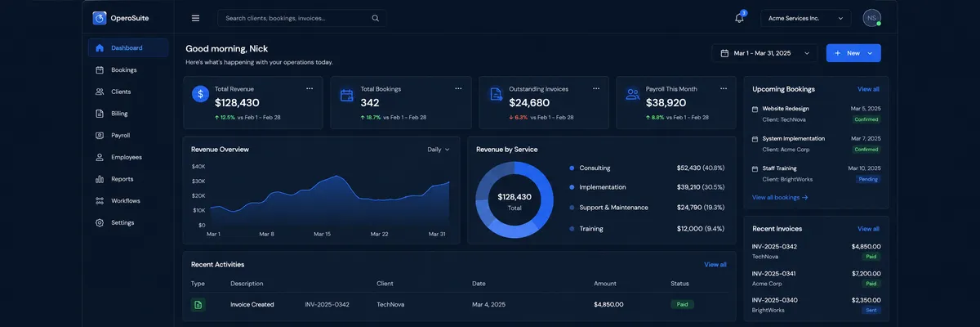Click the Outstanding Invoices document icon
Image resolution: width=980 pixels, height=327 pixels.
(495, 95)
